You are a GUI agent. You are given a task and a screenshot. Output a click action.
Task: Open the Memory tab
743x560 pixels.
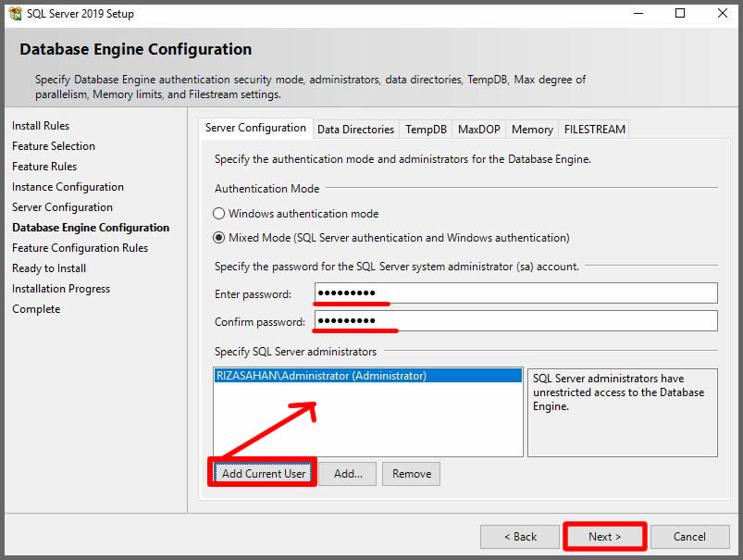coord(532,130)
